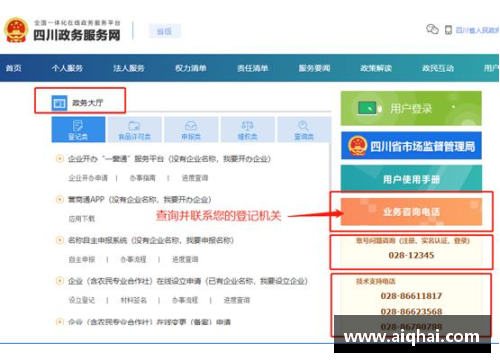Screen dimensions: 500x362
Task: Click the mobile phone icon in the header
Action: 448,30
